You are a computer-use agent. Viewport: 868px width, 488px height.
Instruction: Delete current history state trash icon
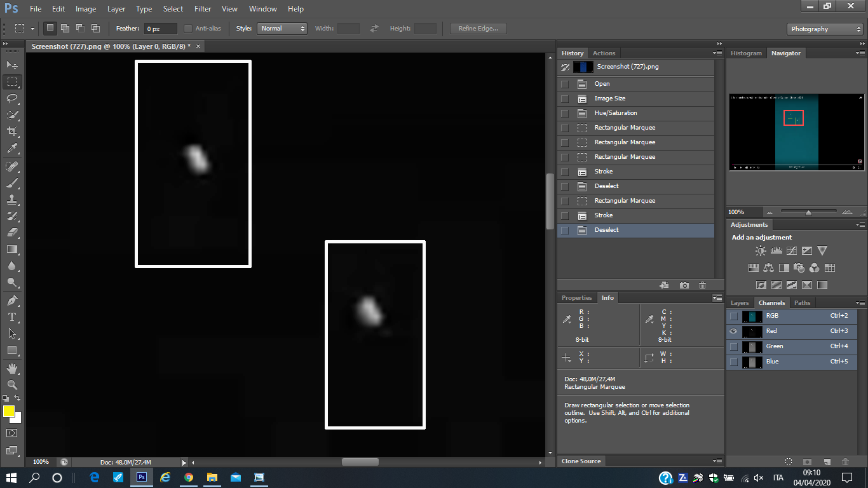[x=702, y=285]
